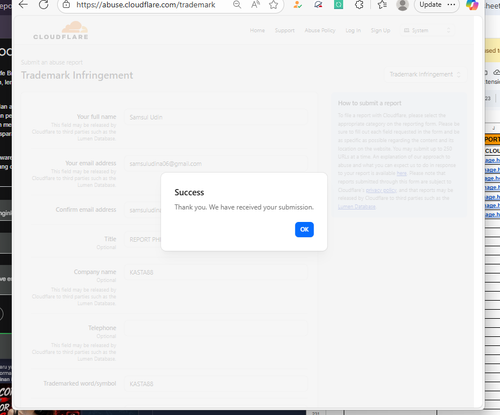
Task: Open the Extensions puzzle icon
Action: pos(359,5)
